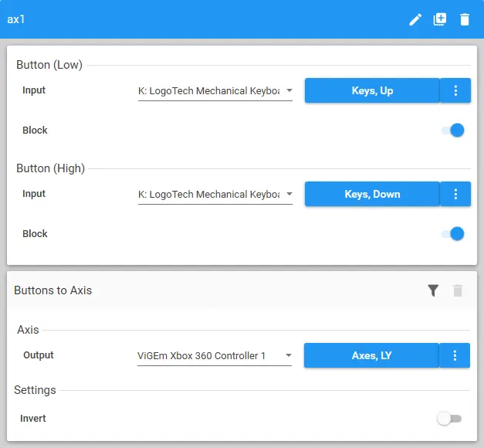
Task: Click the Axes, LY output button
Action: [x=371, y=355]
